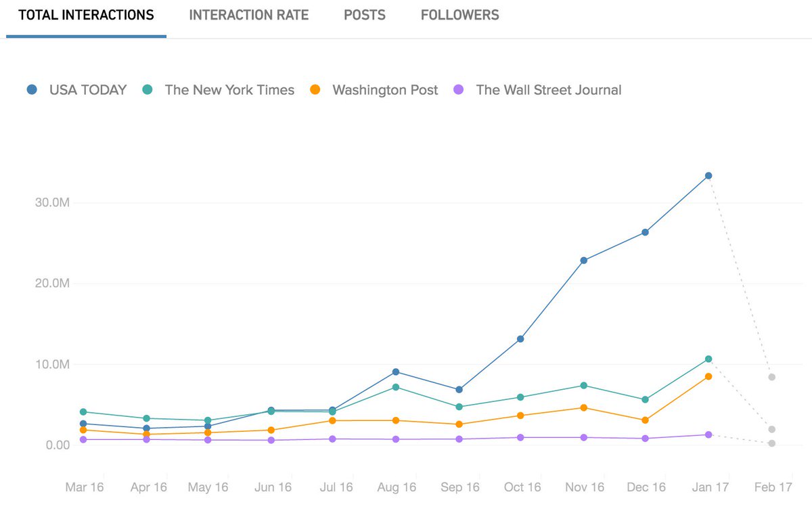Click the Mar 16 x-axis label
Screen dimensions: 812x513
84,487
